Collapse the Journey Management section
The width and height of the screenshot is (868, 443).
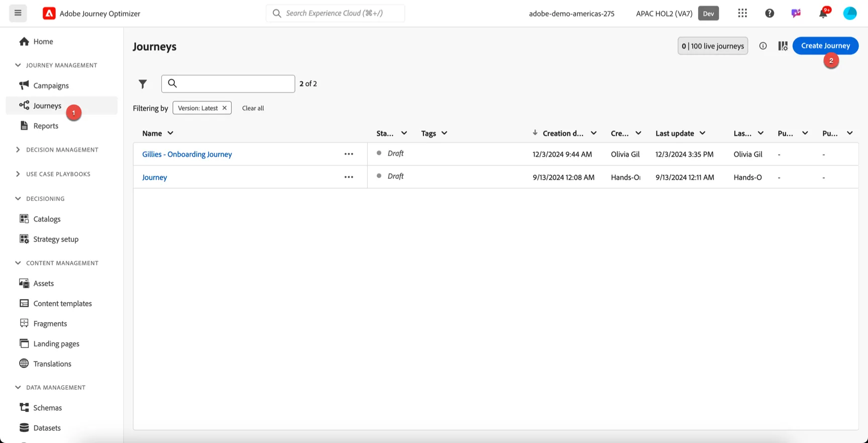18,65
